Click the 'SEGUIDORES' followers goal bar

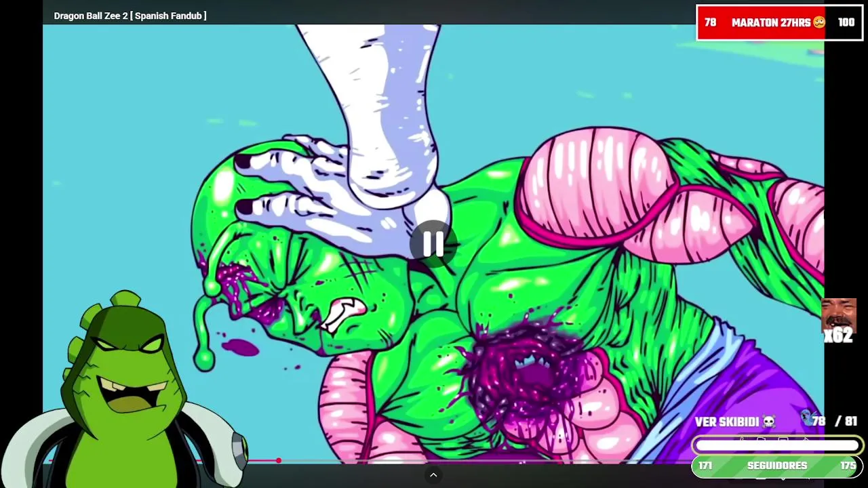[777, 466]
